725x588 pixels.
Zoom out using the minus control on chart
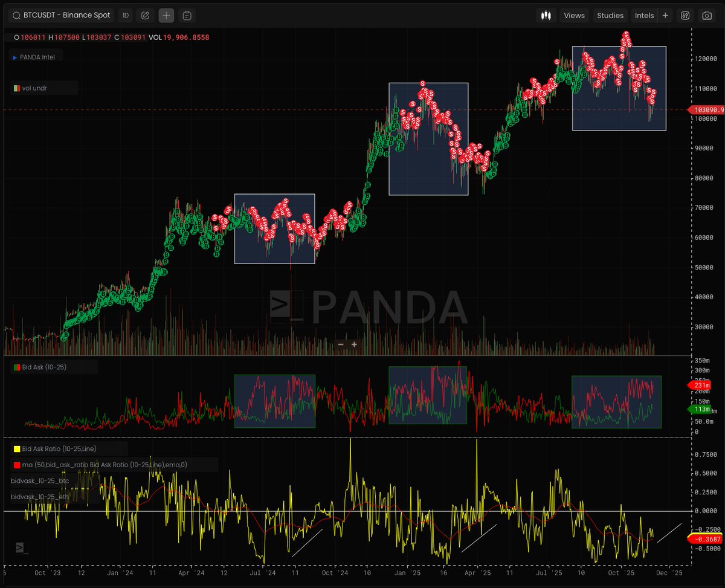click(x=341, y=343)
